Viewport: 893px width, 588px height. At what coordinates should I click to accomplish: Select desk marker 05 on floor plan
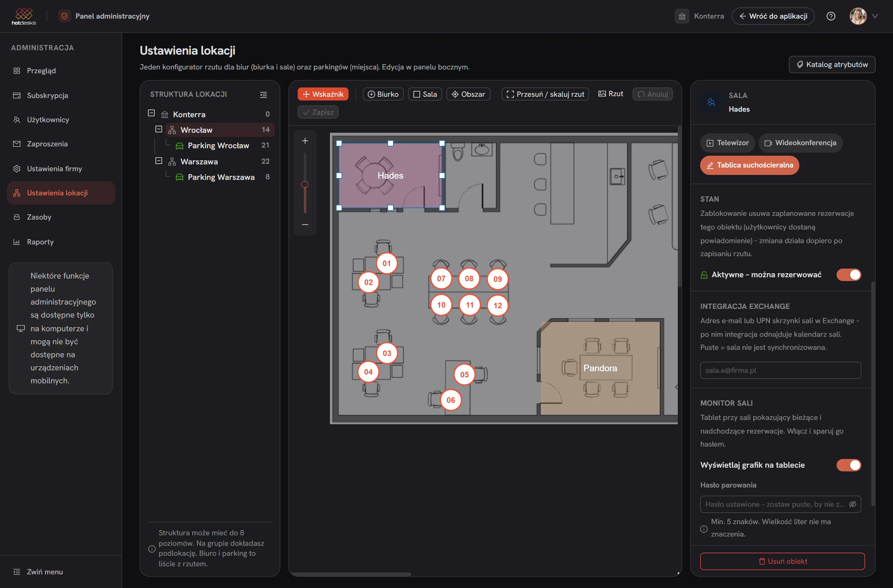(464, 375)
